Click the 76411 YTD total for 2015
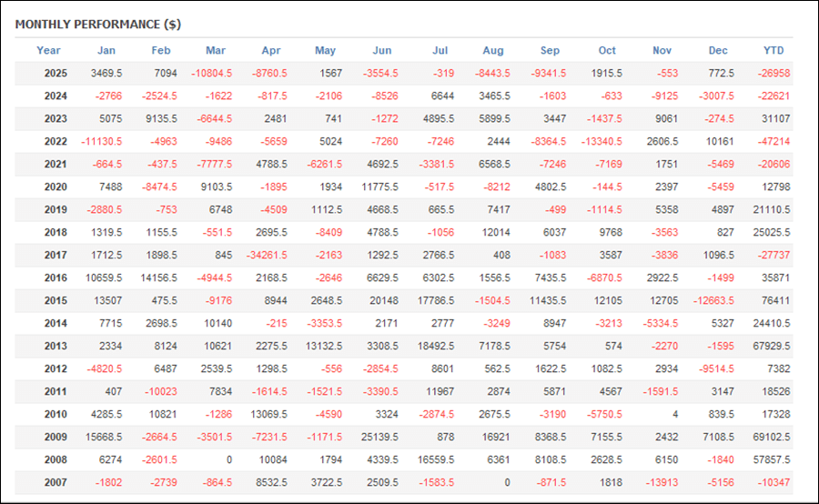This screenshot has width=819, height=504. (775, 300)
